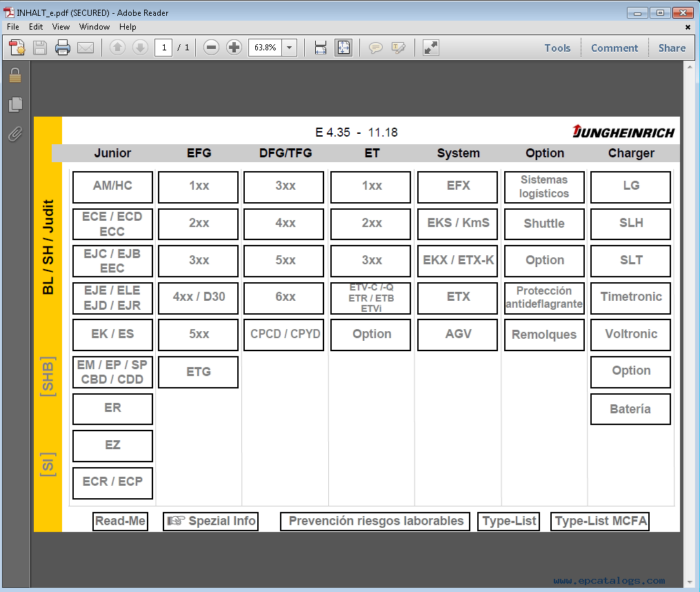Click the Create PDF online icon
The image size is (700, 592).
tap(17, 48)
